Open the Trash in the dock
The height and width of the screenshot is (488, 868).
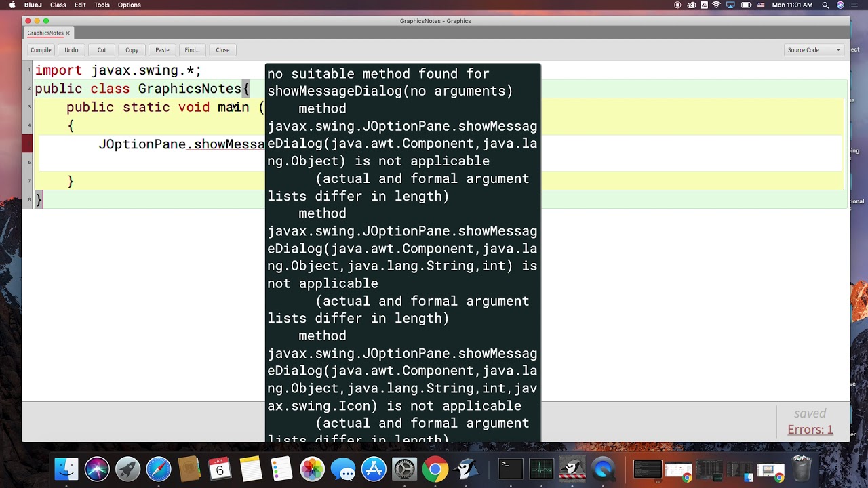pyautogui.click(x=802, y=469)
